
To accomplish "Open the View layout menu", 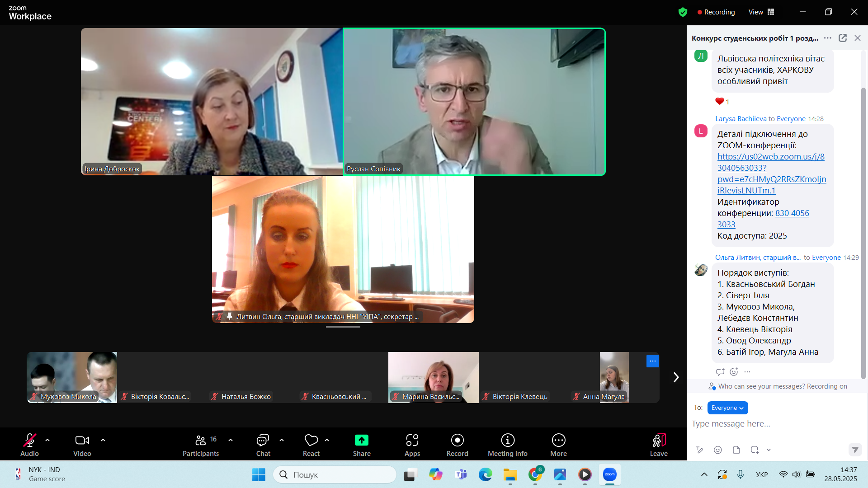I will pos(761,12).
